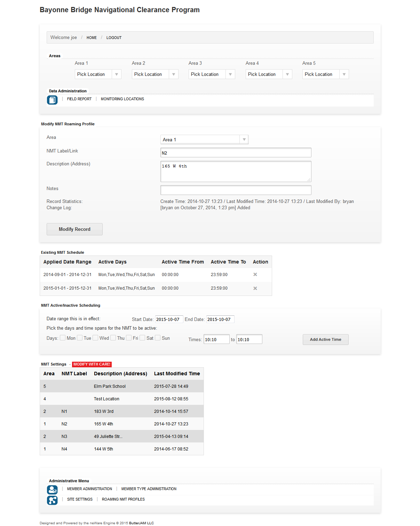
Task: Click the Add Active Time button
Action: [325, 339]
